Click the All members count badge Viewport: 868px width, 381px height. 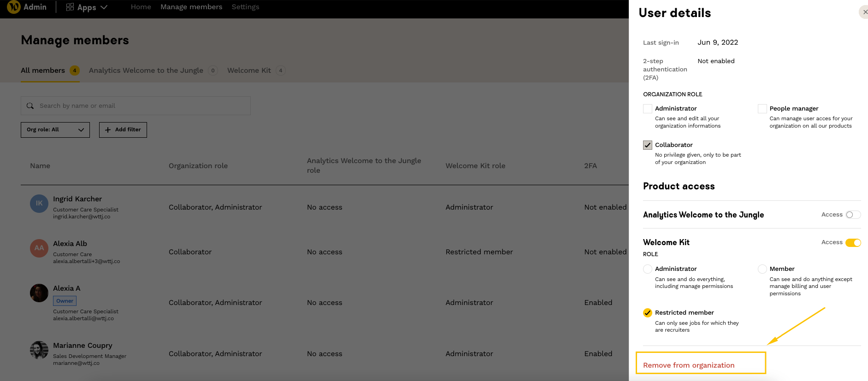click(x=75, y=70)
